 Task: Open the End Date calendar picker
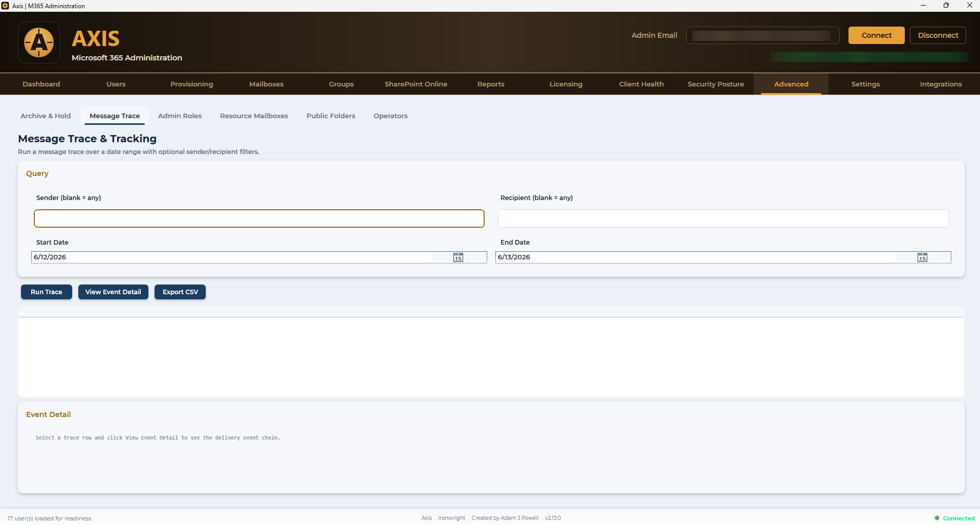(922, 257)
